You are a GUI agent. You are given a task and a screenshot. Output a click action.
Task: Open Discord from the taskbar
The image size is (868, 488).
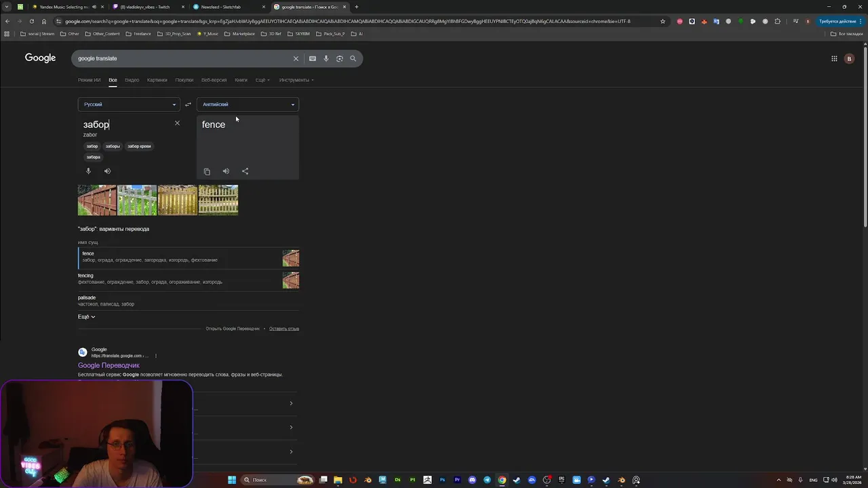(472, 480)
